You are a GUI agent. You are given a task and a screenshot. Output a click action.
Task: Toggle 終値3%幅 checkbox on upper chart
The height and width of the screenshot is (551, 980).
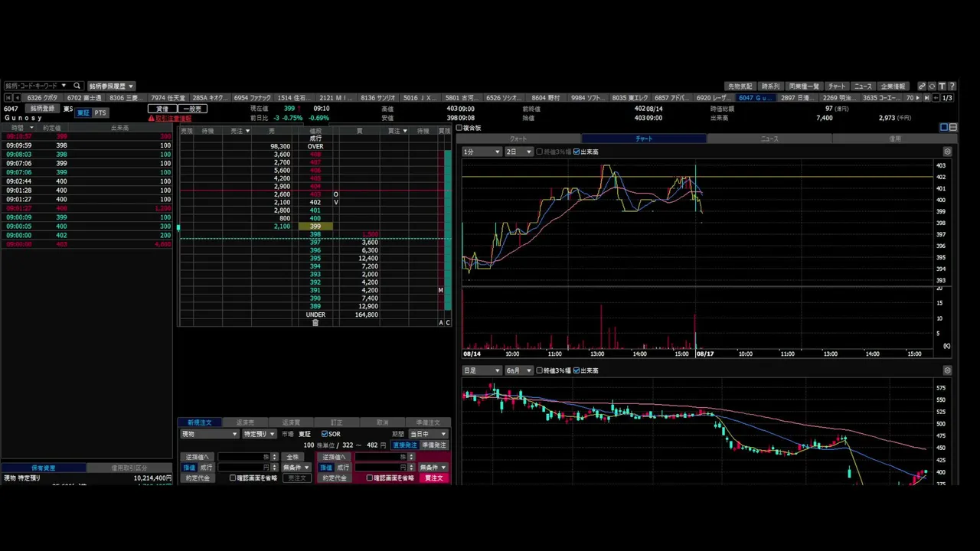pyautogui.click(x=540, y=152)
